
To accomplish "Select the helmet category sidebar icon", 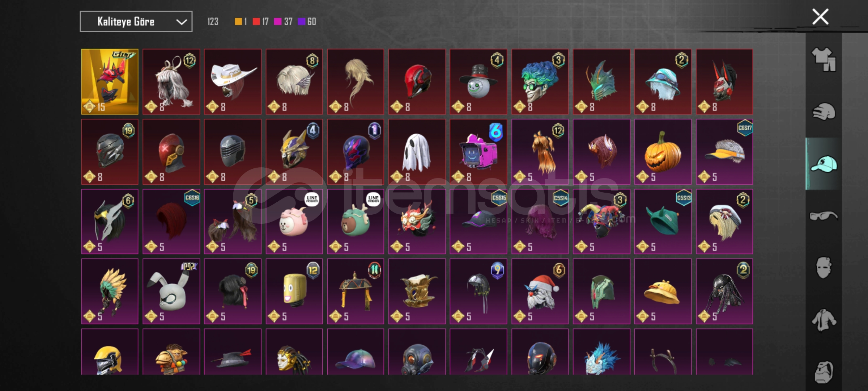I will point(824,112).
